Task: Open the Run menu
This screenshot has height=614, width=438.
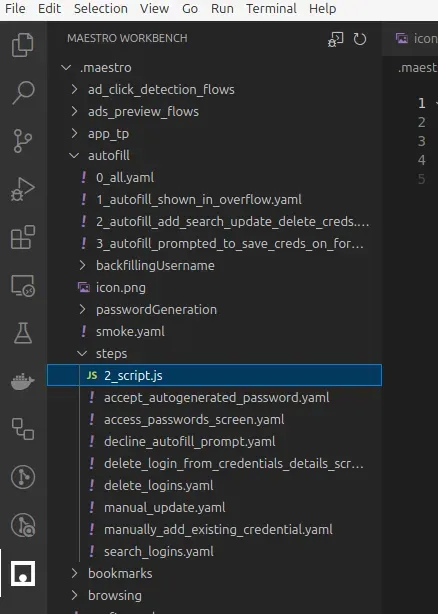Action: coord(222,9)
